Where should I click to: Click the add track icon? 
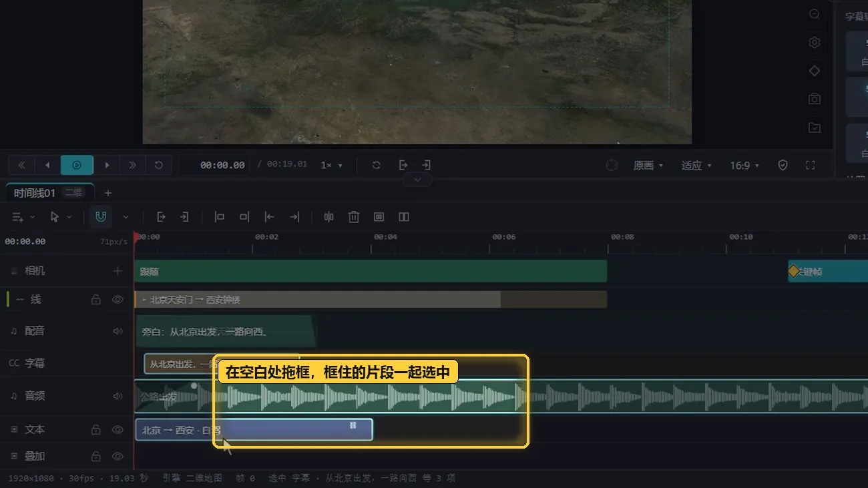19,217
